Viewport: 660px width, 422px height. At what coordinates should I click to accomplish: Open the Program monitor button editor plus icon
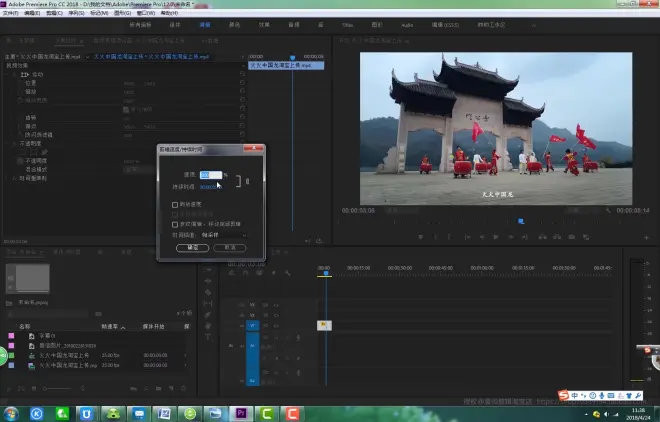tap(647, 238)
